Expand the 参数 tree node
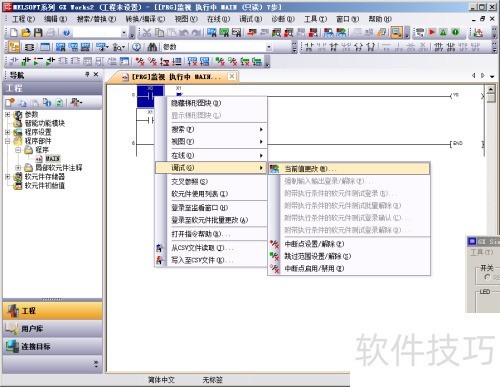The height and width of the screenshot is (387, 500). click(8, 114)
